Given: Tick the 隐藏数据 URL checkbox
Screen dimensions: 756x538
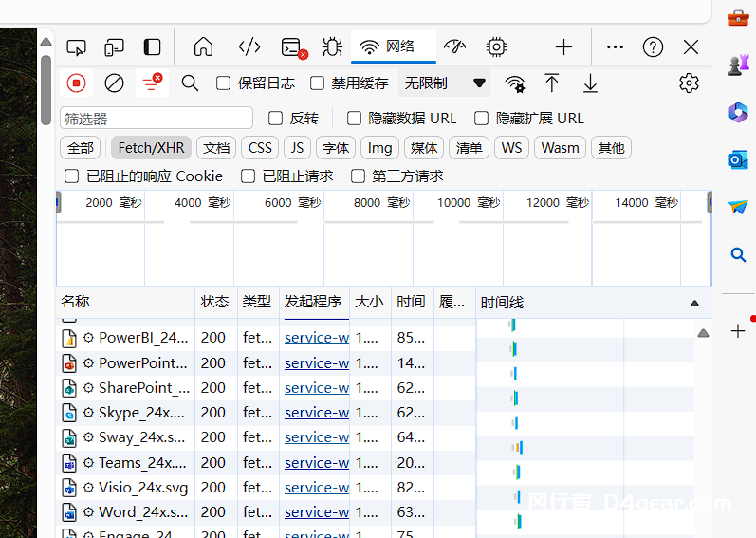Looking at the screenshot, I should (x=354, y=119).
